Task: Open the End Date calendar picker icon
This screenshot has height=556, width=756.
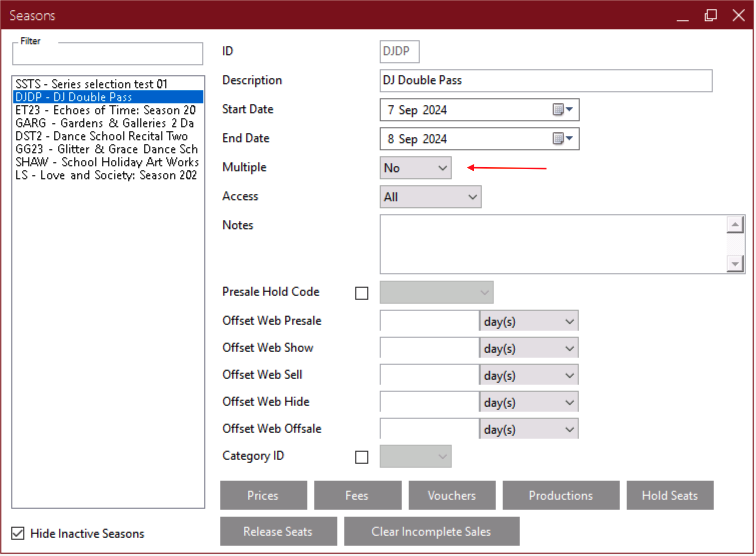Action: (562, 139)
